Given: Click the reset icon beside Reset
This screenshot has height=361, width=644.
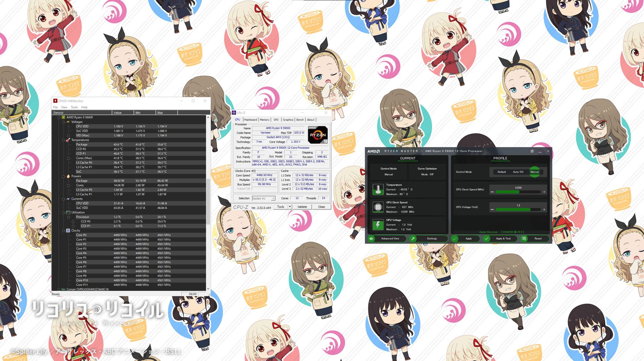Looking at the screenshot, I should click(524, 239).
